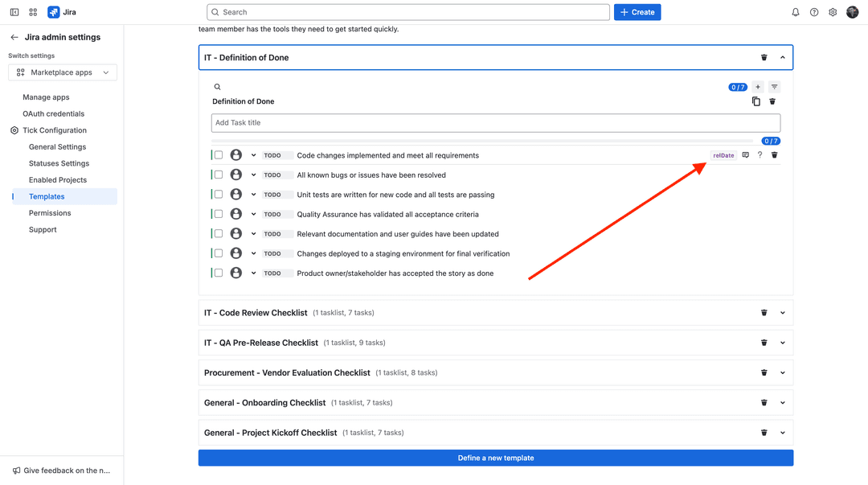Collapse the IT - Definition of Done panel
868x485 pixels.
[782, 57]
